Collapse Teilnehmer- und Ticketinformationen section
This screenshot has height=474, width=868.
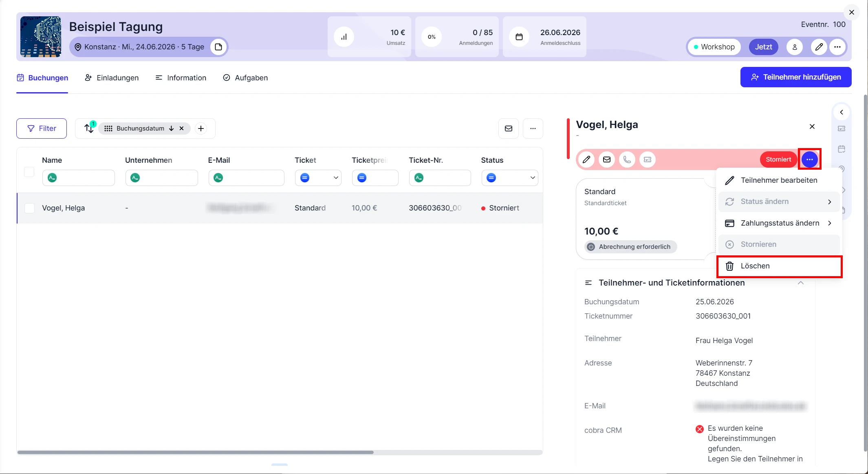pyautogui.click(x=800, y=283)
